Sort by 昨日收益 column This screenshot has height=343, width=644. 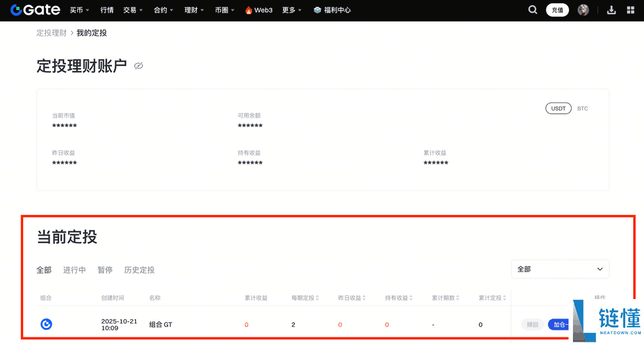point(352,298)
